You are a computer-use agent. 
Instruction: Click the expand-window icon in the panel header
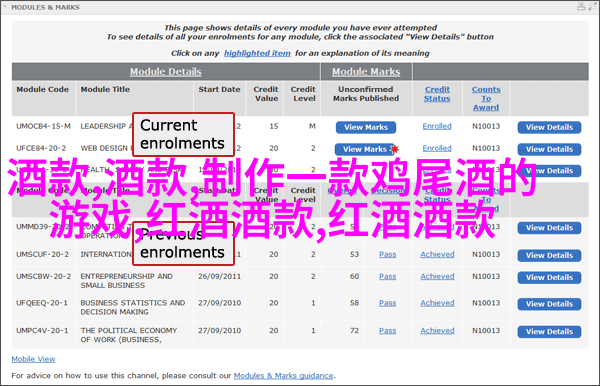coord(592,7)
